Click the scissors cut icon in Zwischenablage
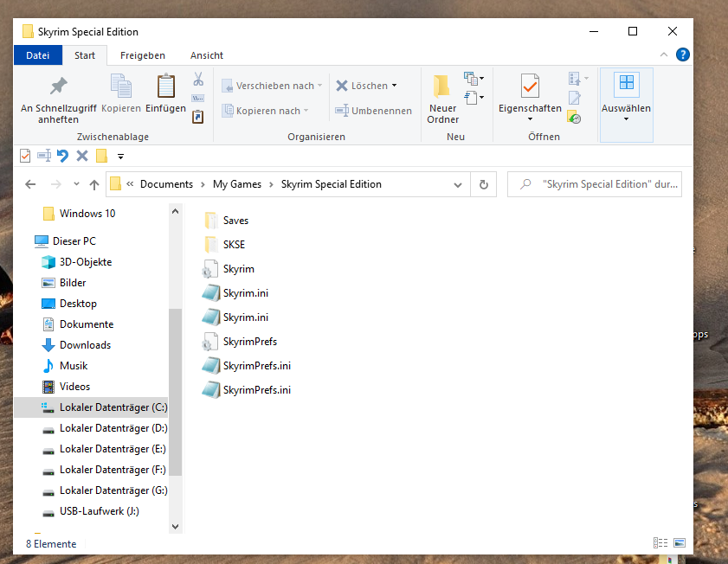 click(x=198, y=79)
